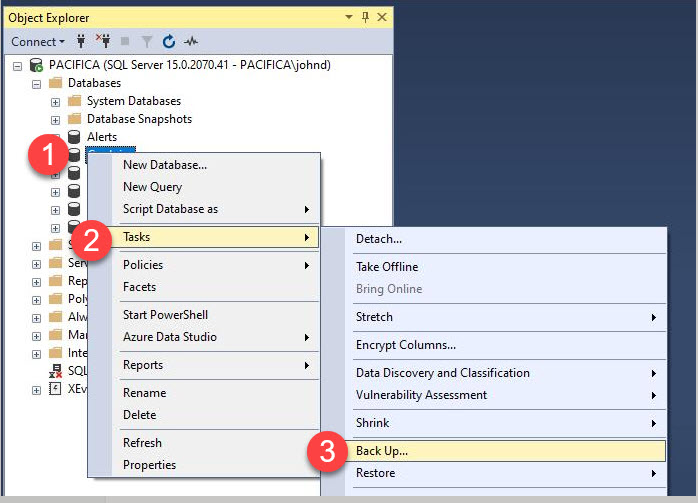Select Database Snapshots tree label
698x503 pixels.
pos(139,119)
